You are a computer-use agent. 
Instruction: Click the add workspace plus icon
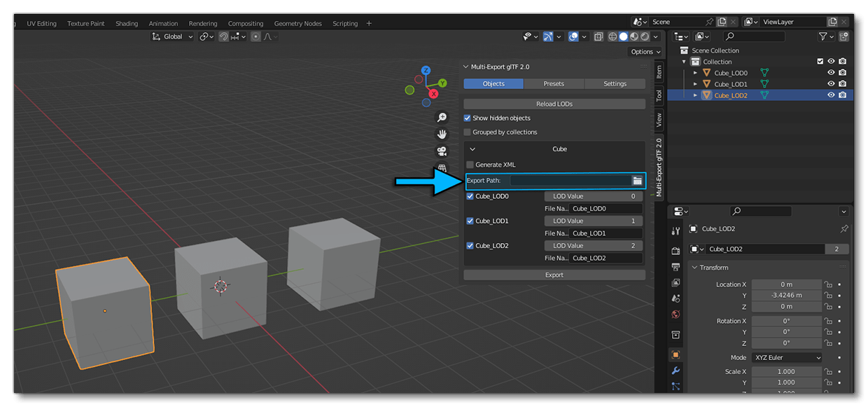tap(369, 23)
